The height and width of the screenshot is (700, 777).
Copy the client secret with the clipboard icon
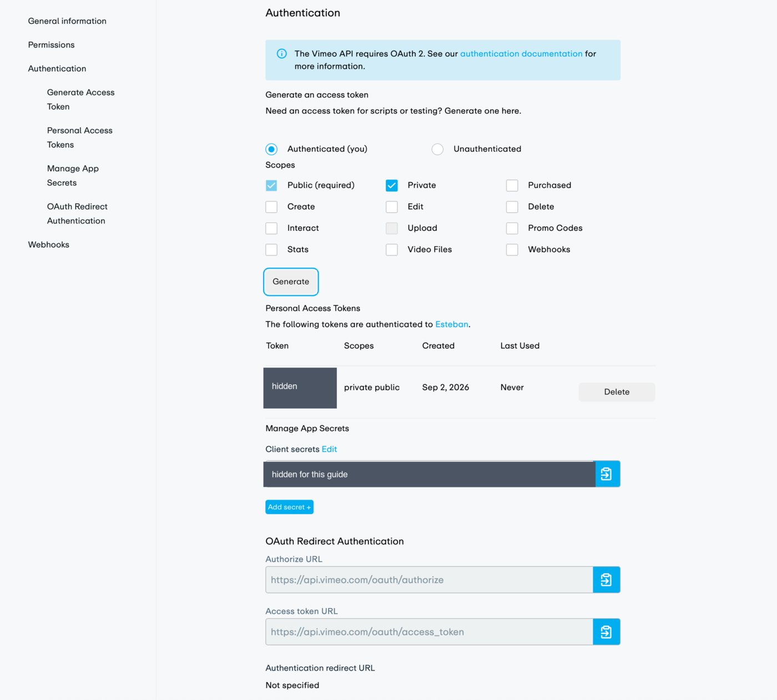coord(607,474)
